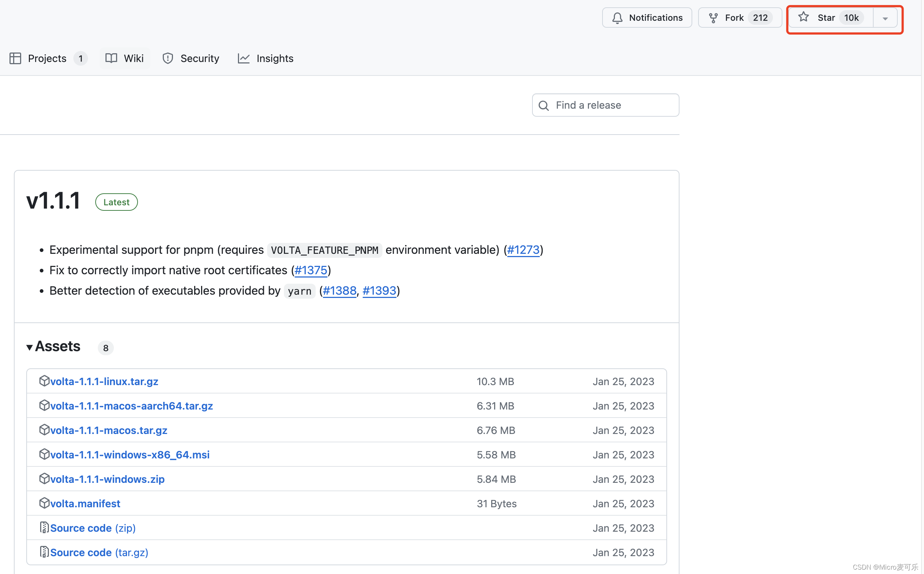Open the Star lists dropdown arrow
Screen dimensions: 924x574
[885, 18]
